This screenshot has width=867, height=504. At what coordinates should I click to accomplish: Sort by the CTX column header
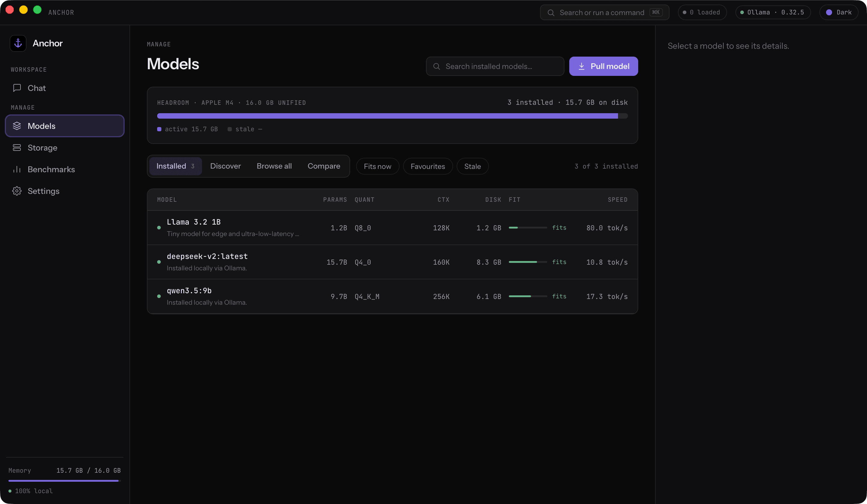tap(443, 200)
